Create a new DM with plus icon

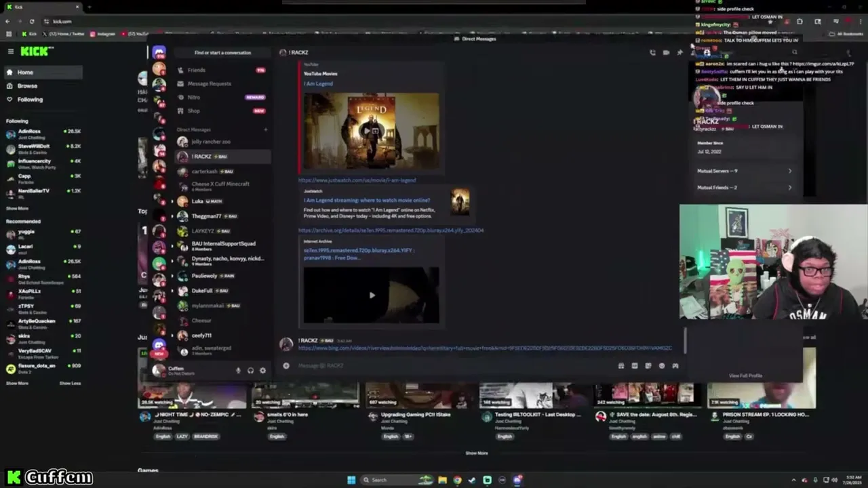[265, 129]
